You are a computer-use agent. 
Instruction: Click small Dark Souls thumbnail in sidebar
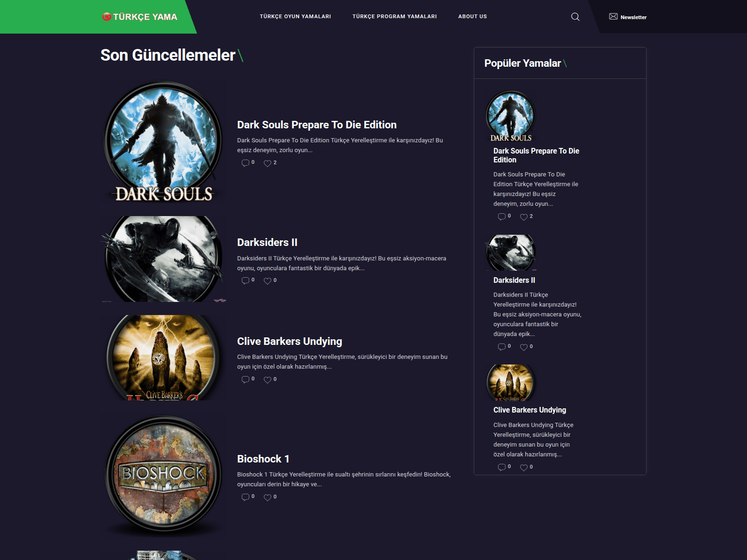click(511, 116)
